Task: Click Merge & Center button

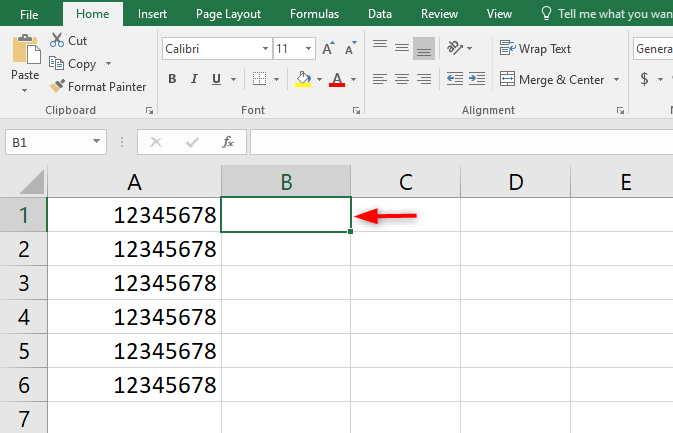Action: coord(552,79)
